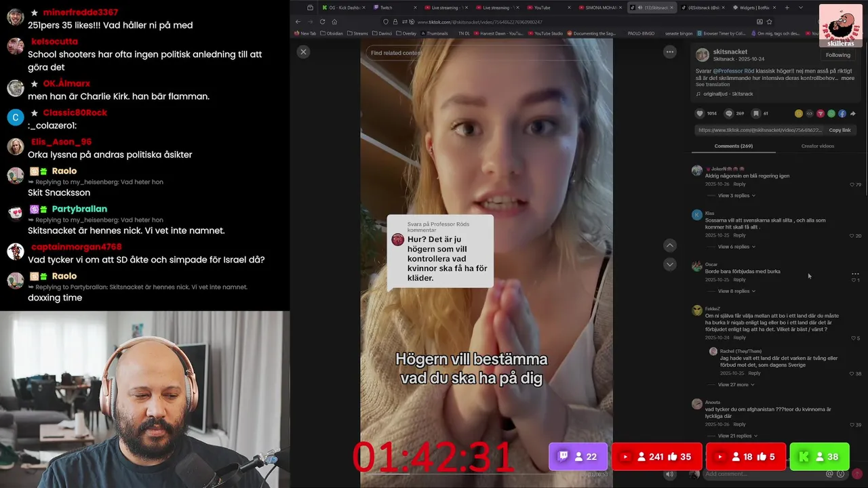Image resolution: width=868 pixels, height=488 pixels.
Task: Click skitsnacket profile avatar
Action: [703, 55]
